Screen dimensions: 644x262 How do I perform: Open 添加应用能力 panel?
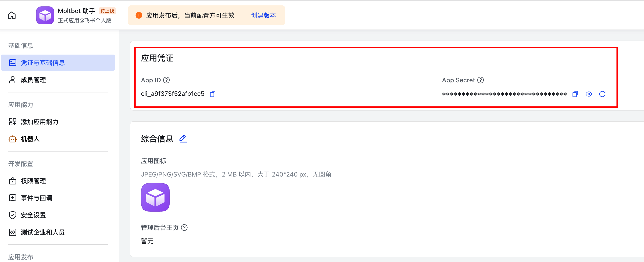(39, 122)
